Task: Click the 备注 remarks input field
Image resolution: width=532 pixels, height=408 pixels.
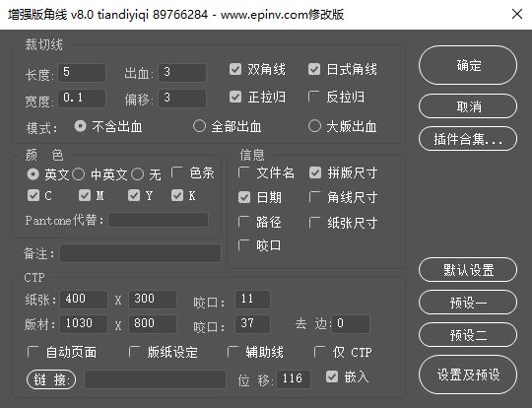Action: tap(141, 253)
